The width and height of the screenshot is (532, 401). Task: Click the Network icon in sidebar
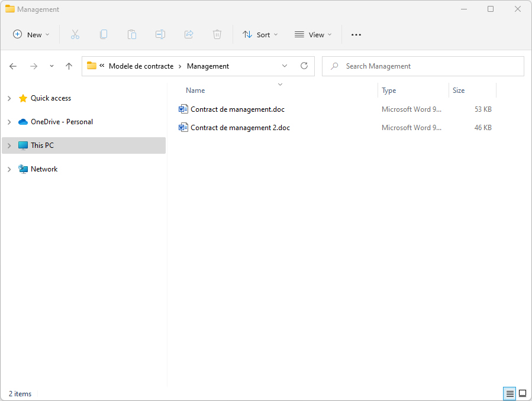point(23,169)
